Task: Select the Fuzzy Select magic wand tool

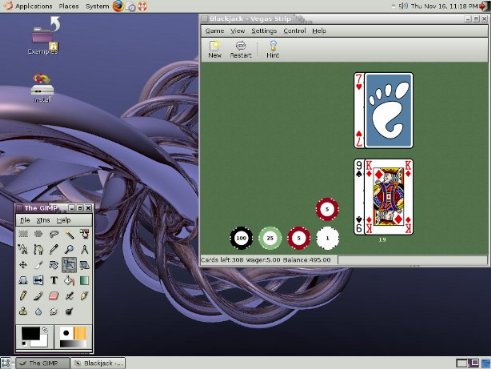Action: click(69, 234)
